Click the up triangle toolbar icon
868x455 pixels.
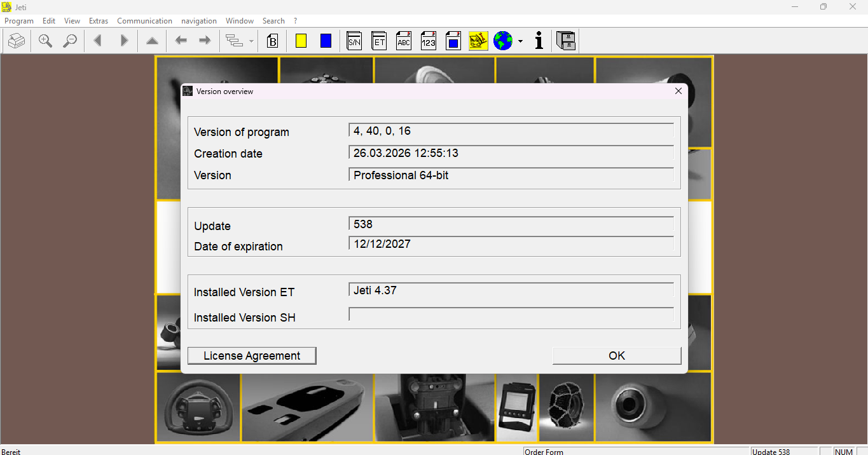pos(152,41)
